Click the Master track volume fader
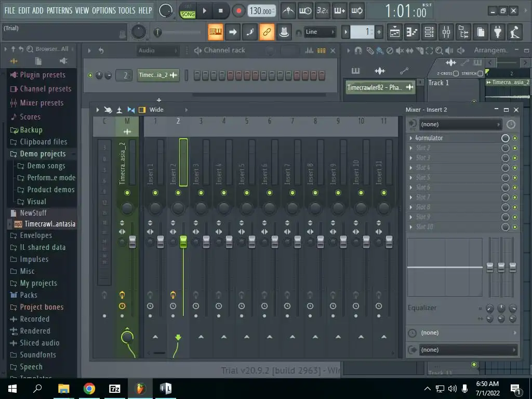 point(132,242)
